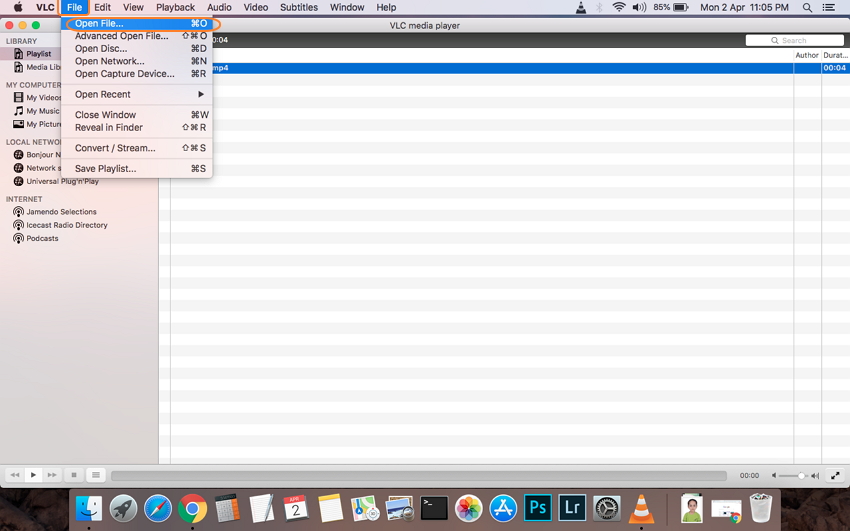The height and width of the screenshot is (531, 850).
Task: Open Spotlight search magnifier in menu bar
Action: point(807,8)
